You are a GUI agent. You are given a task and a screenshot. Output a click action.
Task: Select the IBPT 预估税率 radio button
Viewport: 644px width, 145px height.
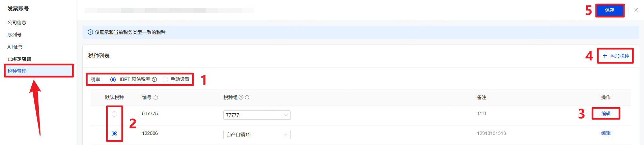tap(113, 80)
